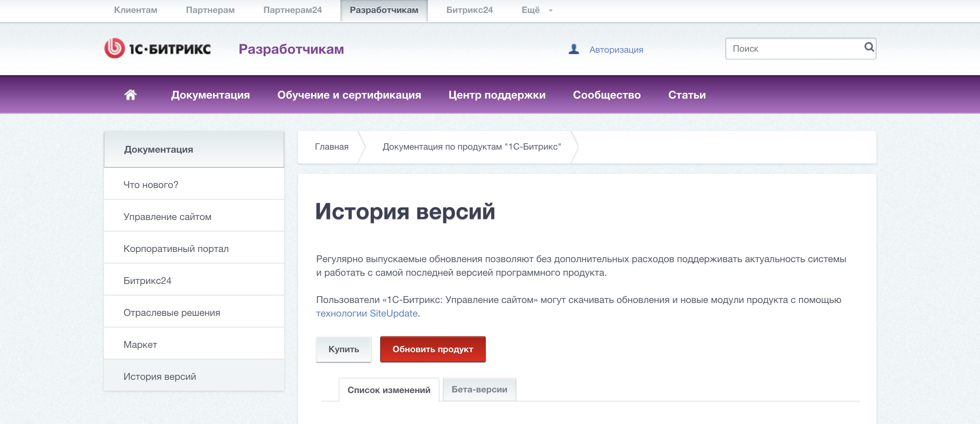Viewport: 980px width, 424px height.
Task: Open Клиентам in the top bar
Action: (x=136, y=10)
